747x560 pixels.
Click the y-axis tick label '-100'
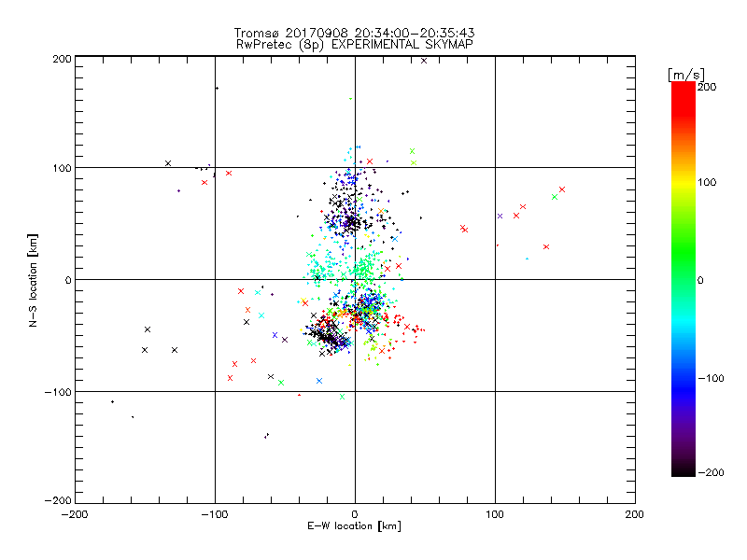click(x=58, y=392)
